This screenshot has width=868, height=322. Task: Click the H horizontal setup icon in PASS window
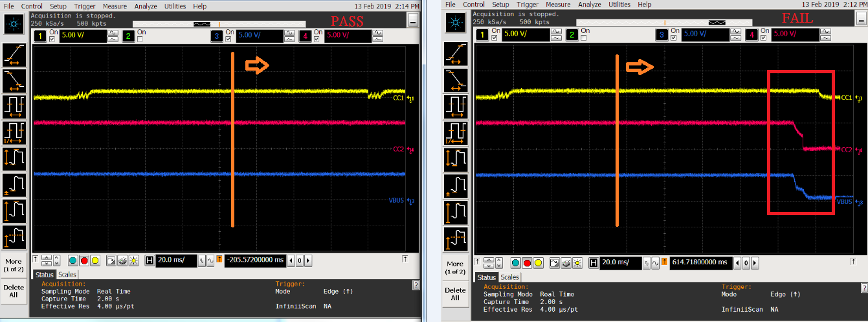pyautogui.click(x=149, y=260)
